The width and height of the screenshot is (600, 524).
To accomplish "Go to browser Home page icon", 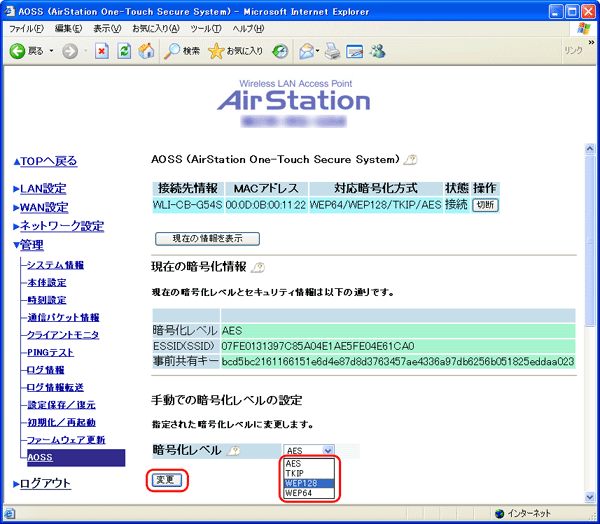I will pos(146,50).
